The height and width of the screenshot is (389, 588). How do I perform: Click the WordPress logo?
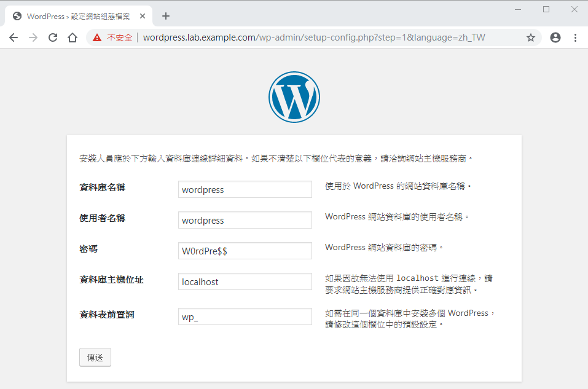(294, 97)
